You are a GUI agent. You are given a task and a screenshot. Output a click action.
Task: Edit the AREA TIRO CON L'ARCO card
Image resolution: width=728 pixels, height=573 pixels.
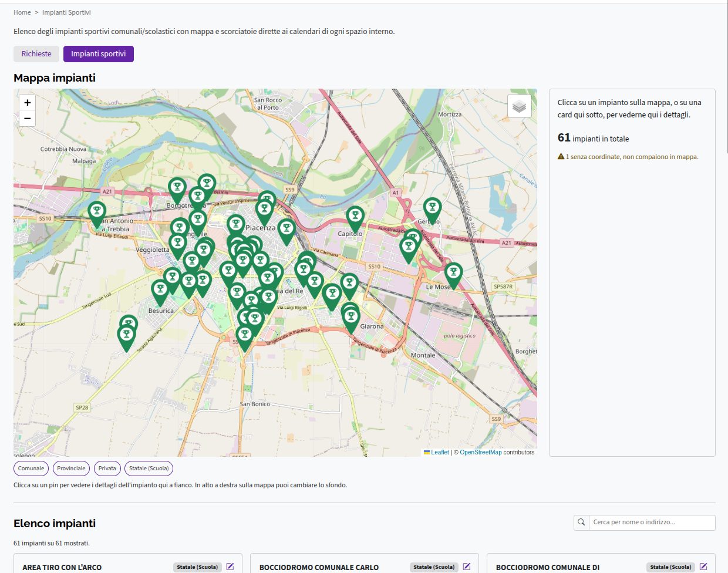tap(230, 567)
